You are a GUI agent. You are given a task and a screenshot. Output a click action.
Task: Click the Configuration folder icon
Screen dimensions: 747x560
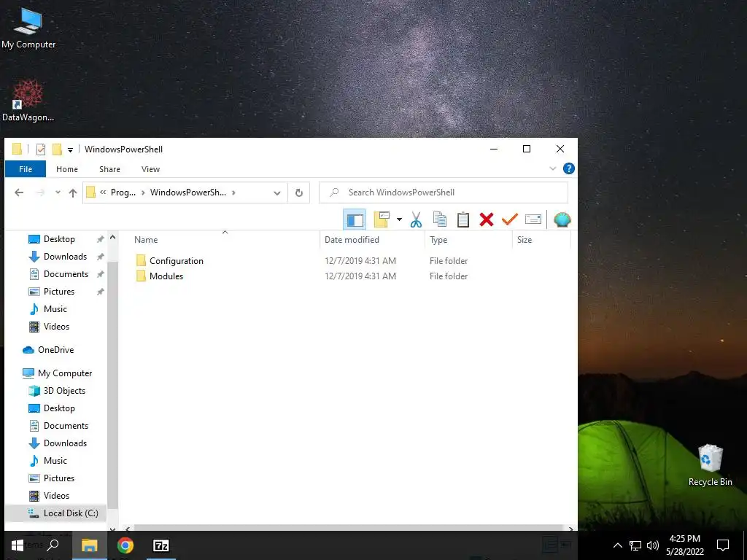[x=141, y=260]
